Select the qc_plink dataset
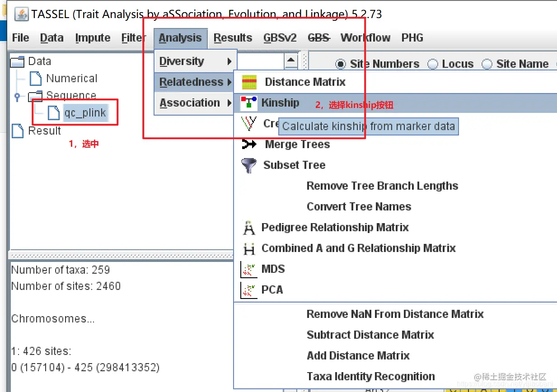This screenshot has height=392, width=557. click(x=85, y=113)
